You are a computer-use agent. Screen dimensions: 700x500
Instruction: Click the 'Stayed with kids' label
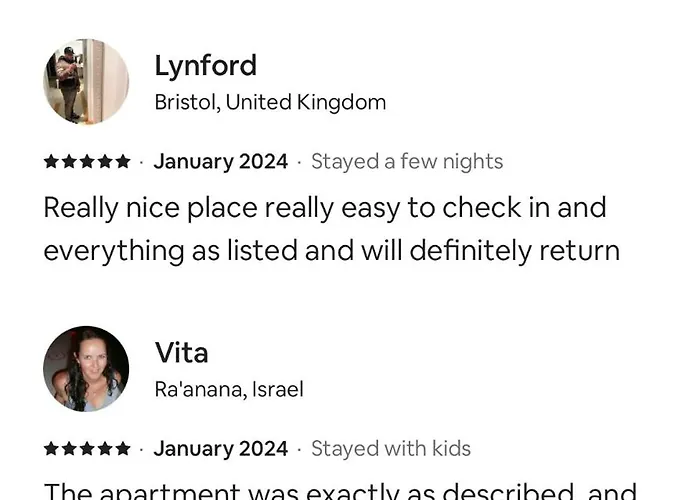(391, 449)
